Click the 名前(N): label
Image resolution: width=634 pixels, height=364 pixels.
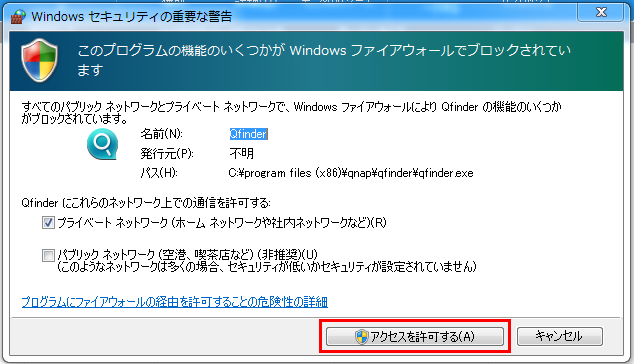click(161, 134)
